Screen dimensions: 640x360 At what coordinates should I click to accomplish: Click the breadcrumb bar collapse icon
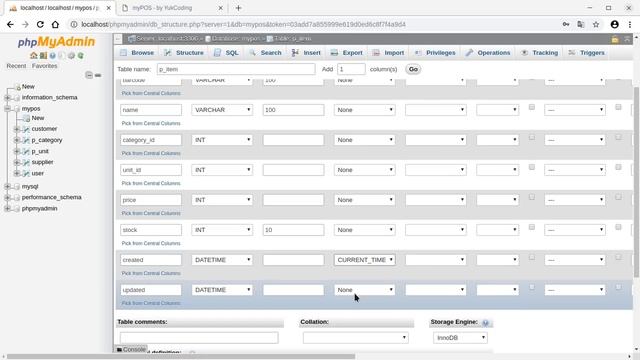(x=118, y=39)
